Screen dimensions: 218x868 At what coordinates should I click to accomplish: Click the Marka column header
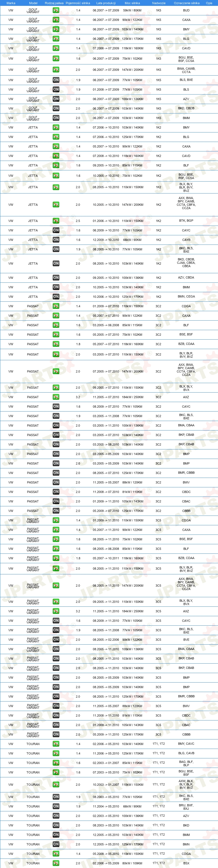pos(11,3)
